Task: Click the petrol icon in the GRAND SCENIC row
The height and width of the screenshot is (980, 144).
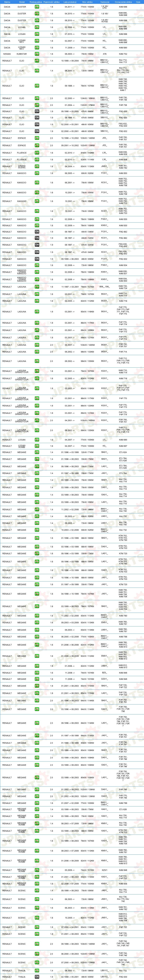Action: tap(37, 166)
